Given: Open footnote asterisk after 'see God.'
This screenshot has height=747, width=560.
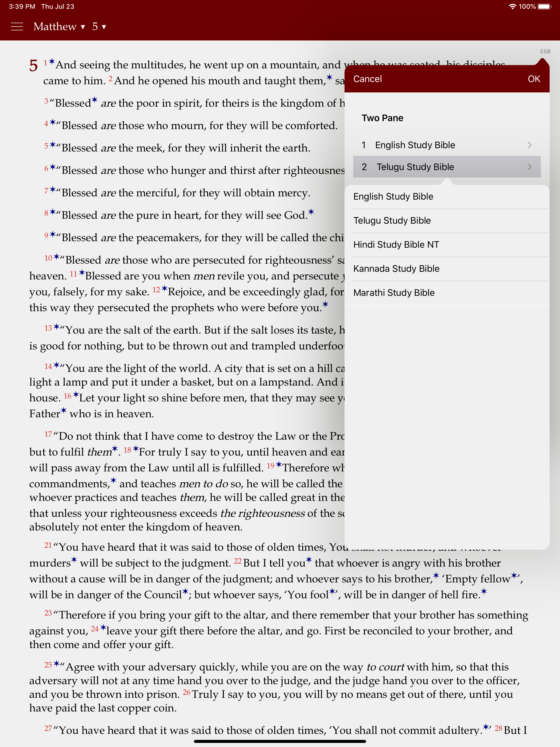Looking at the screenshot, I should click(311, 212).
